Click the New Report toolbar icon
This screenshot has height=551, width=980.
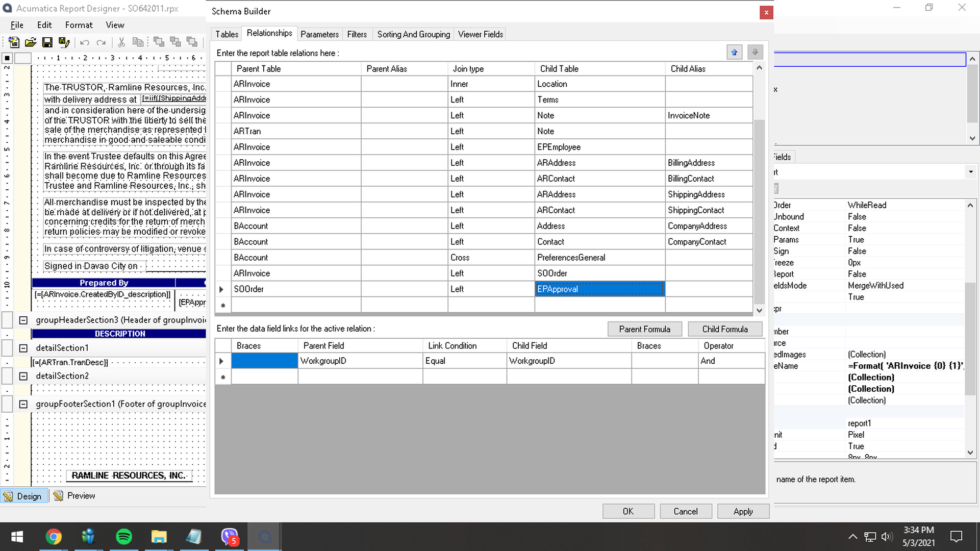14,42
